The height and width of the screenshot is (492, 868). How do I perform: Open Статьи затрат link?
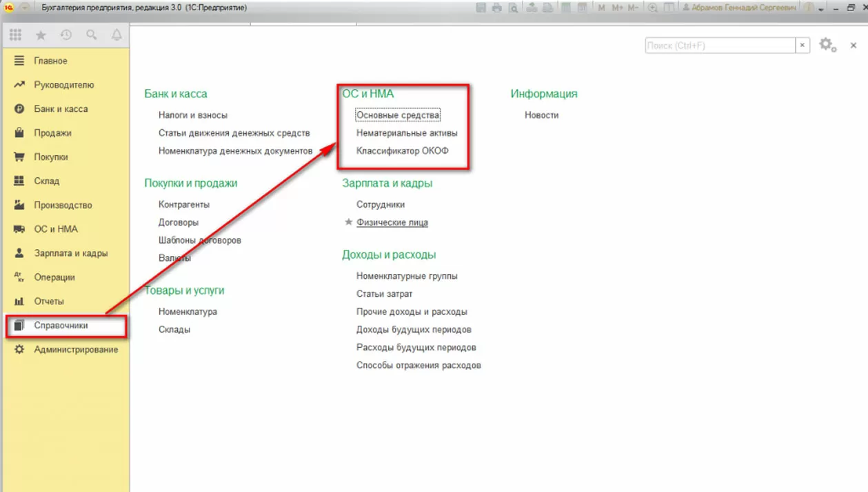coord(385,294)
